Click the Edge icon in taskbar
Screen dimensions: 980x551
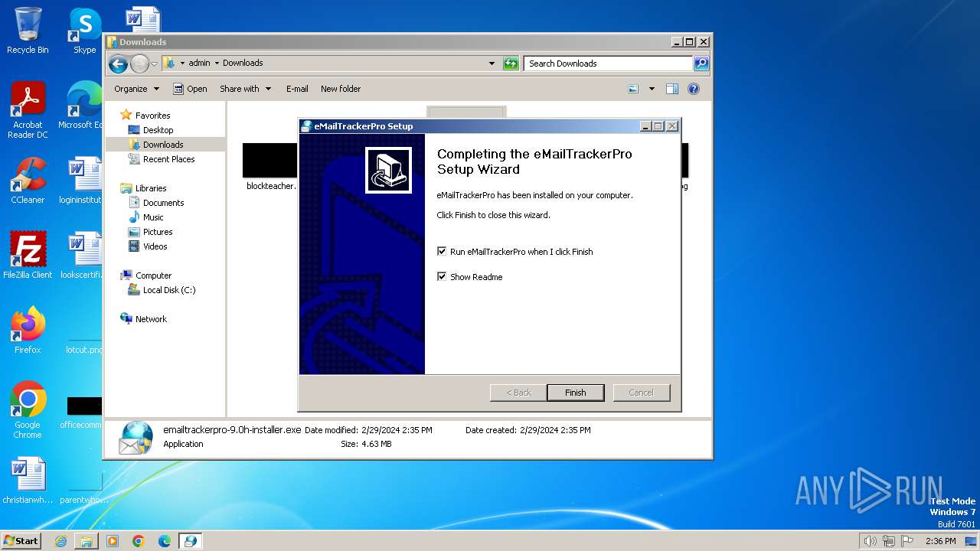(x=165, y=541)
